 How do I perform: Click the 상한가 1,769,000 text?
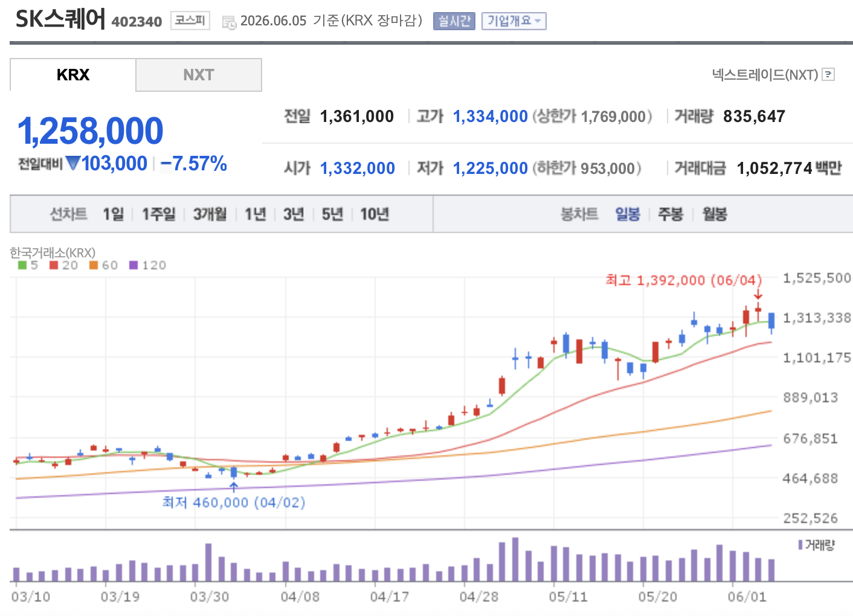pyautogui.click(x=592, y=116)
